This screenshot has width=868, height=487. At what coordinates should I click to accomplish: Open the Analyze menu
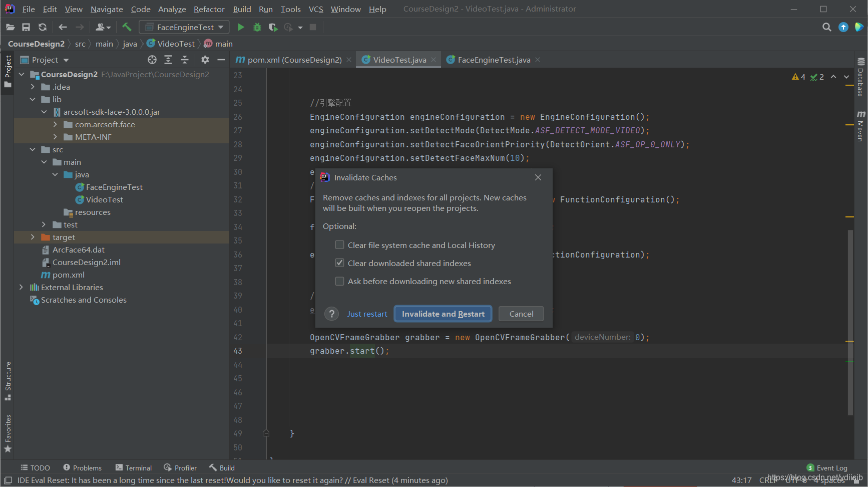click(x=172, y=9)
